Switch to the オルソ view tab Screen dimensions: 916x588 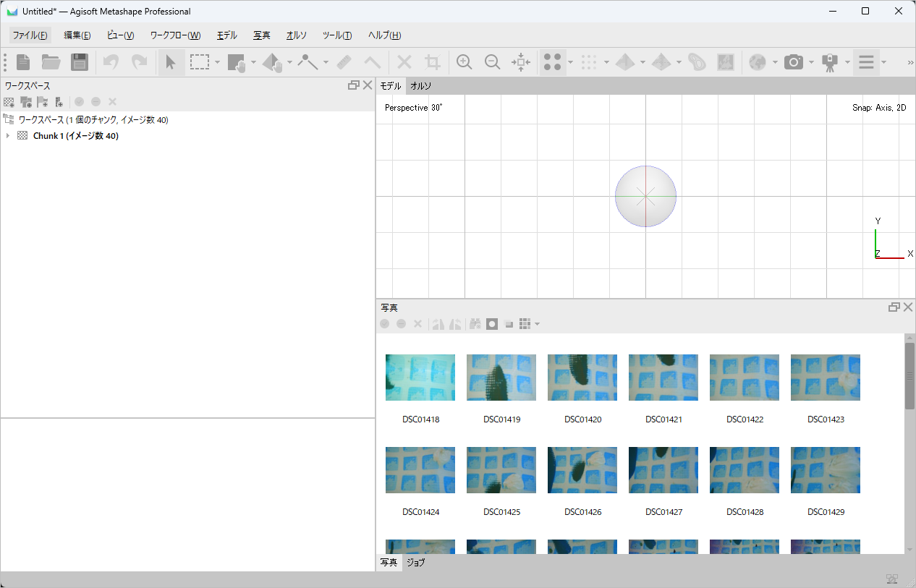(421, 86)
